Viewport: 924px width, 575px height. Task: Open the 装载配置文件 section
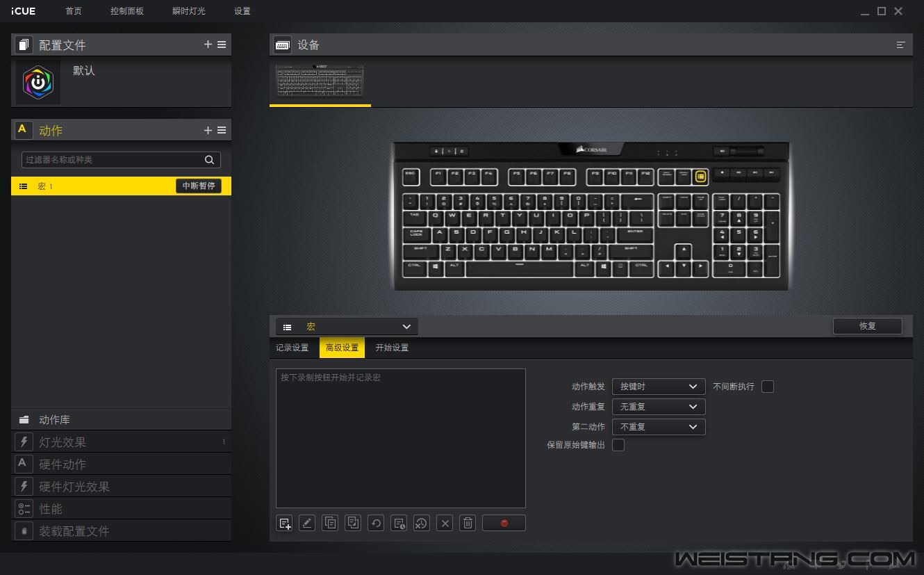pyautogui.click(x=121, y=531)
